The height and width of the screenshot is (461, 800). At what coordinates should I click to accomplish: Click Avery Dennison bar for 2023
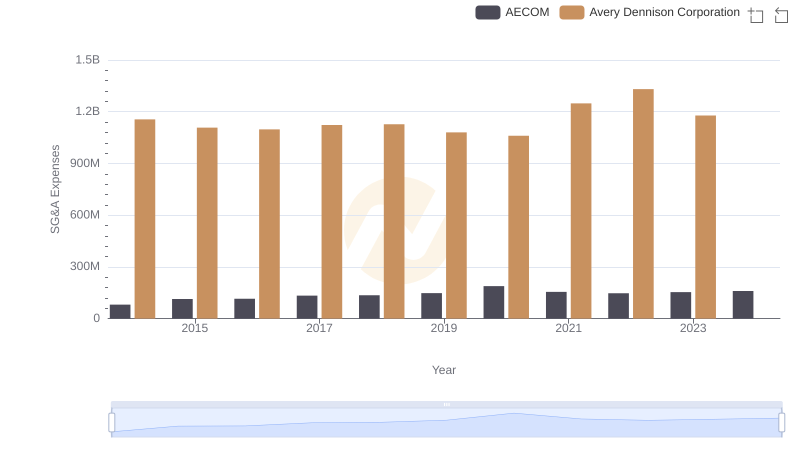[x=705, y=217]
